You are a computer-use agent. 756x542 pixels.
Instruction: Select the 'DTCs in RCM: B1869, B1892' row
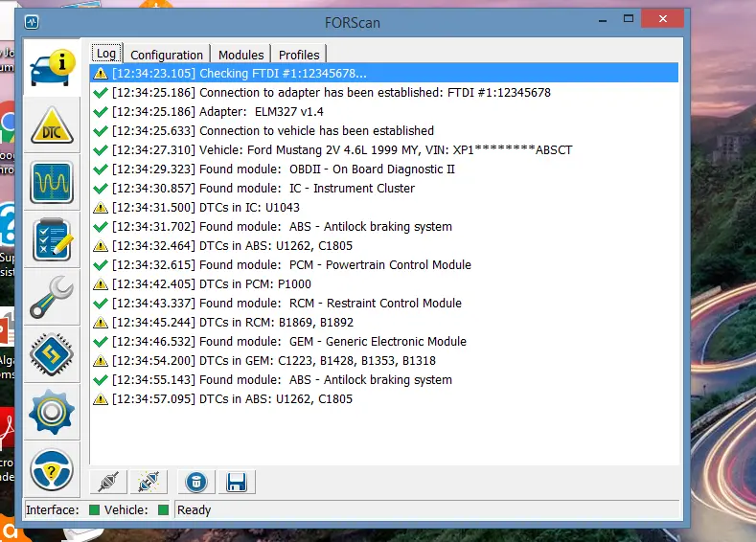pos(384,323)
